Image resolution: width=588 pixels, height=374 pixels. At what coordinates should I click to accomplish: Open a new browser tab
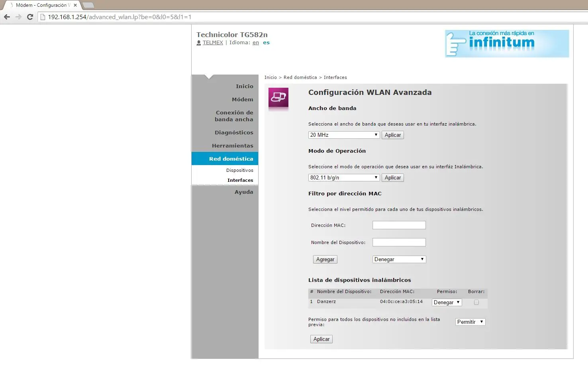tap(88, 5)
